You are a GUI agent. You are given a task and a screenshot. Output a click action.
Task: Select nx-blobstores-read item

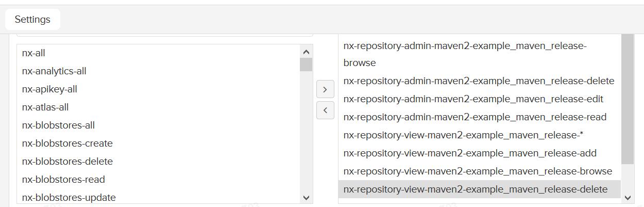158,180
